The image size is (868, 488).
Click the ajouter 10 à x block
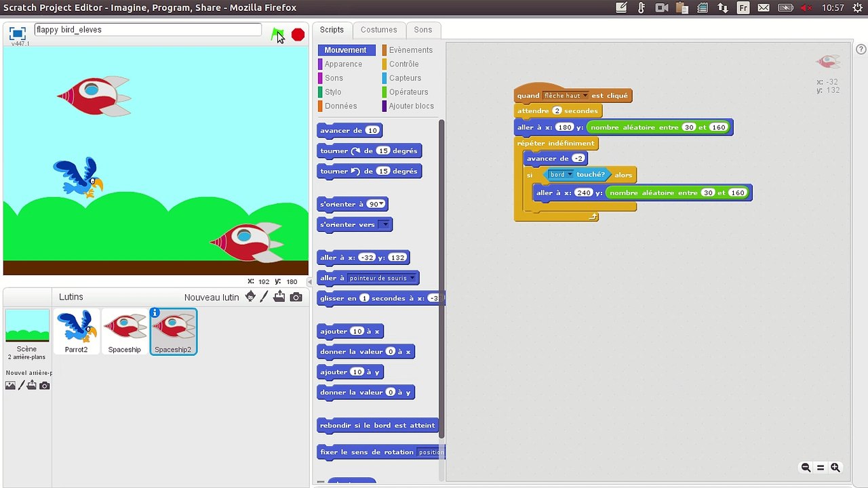(351, 331)
